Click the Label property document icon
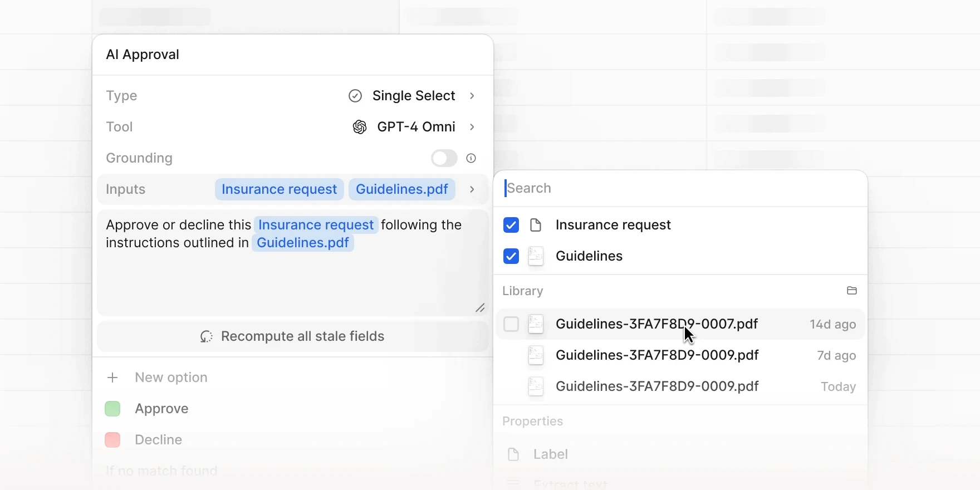This screenshot has width=980, height=490. click(513, 454)
